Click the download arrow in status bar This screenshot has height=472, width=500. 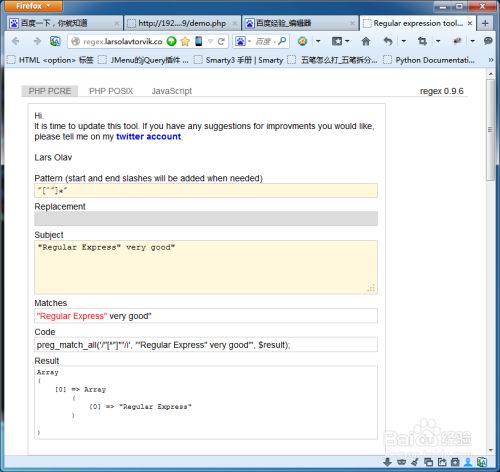[387, 462]
